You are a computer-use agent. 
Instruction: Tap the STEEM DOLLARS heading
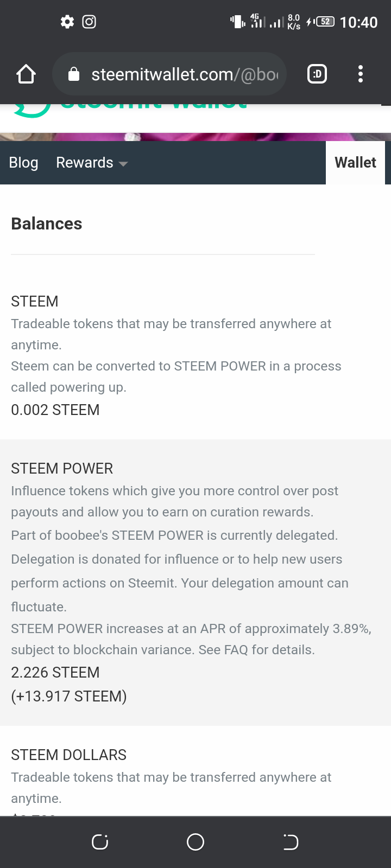68,755
